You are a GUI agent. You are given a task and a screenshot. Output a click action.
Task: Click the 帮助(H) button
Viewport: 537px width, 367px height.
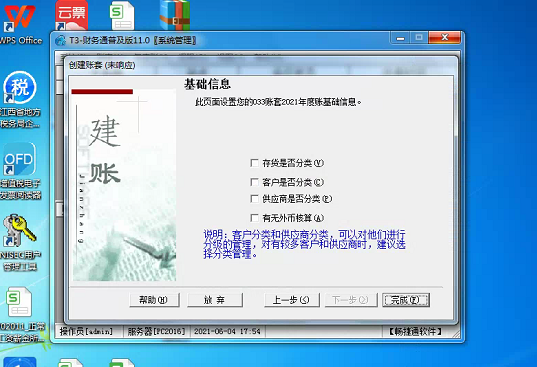tap(154, 300)
